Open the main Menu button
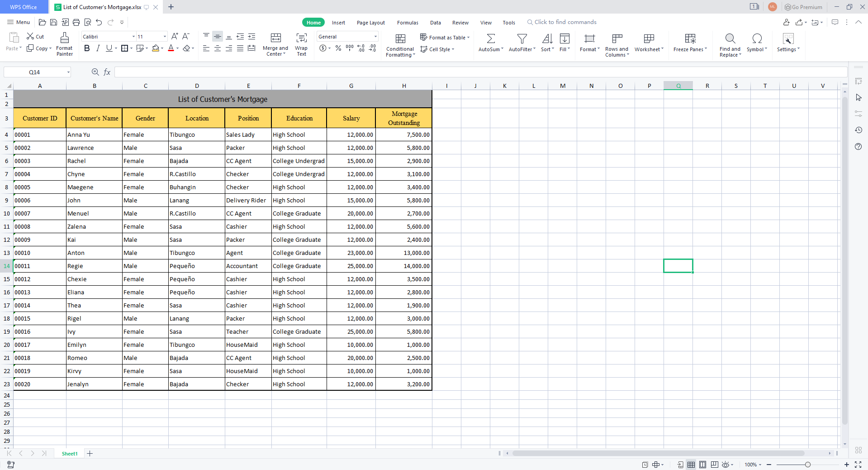This screenshot has height=470, width=868. 19,22
